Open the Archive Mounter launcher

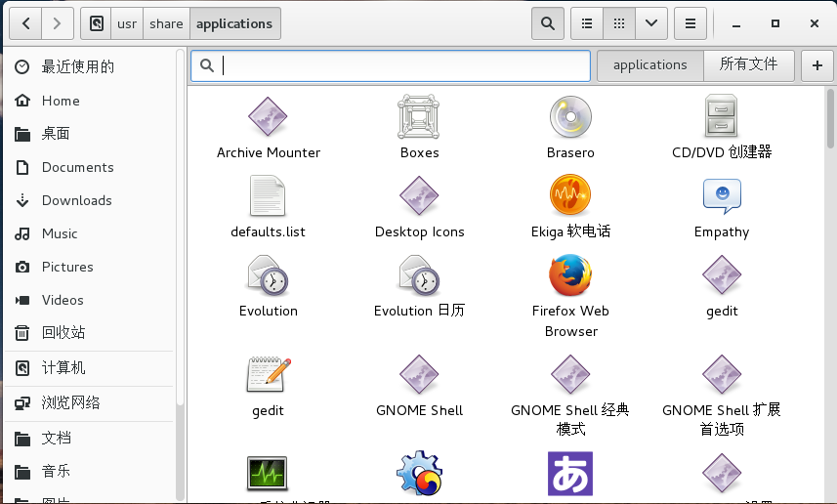(268, 116)
